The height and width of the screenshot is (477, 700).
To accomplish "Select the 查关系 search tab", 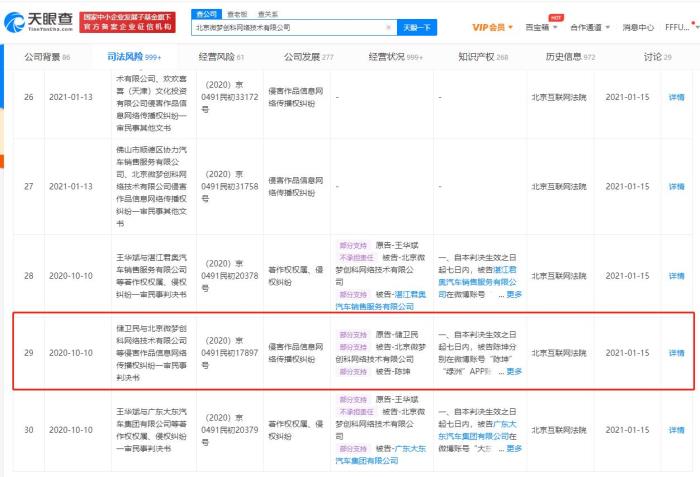I will pos(268,14).
